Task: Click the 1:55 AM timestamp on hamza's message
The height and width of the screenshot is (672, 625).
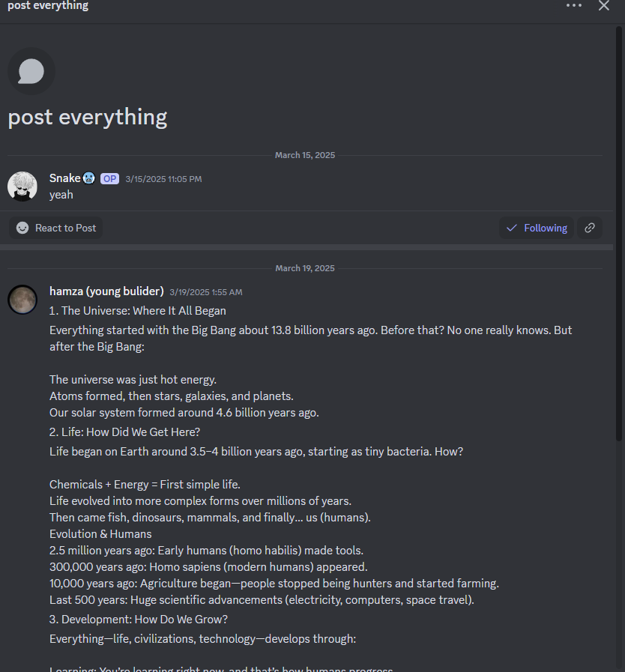Action: 206,292
